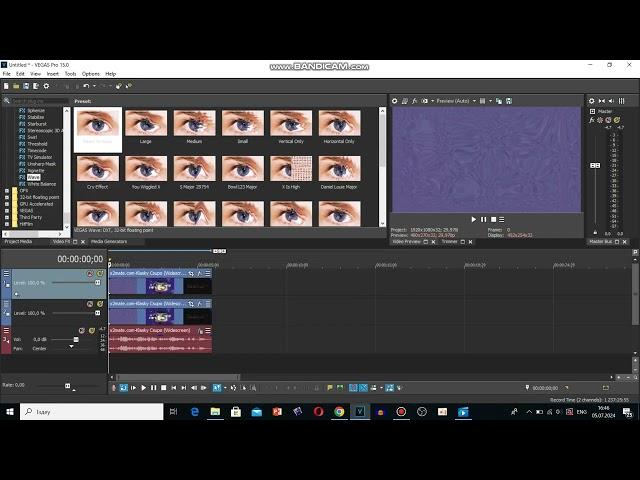Toggle Automatic Crossfades in the bottom toolbar
The height and width of the screenshot is (480, 640).
pyautogui.click(x=363, y=388)
